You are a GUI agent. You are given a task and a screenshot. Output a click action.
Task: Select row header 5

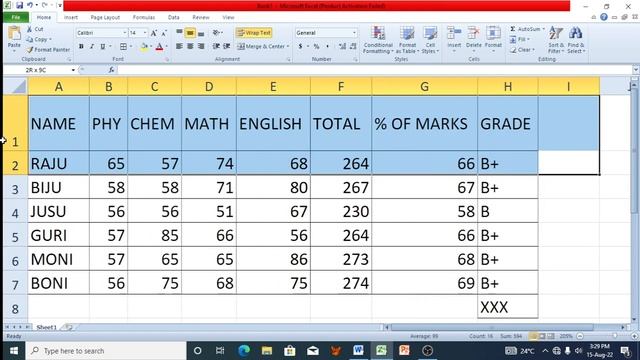15,236
